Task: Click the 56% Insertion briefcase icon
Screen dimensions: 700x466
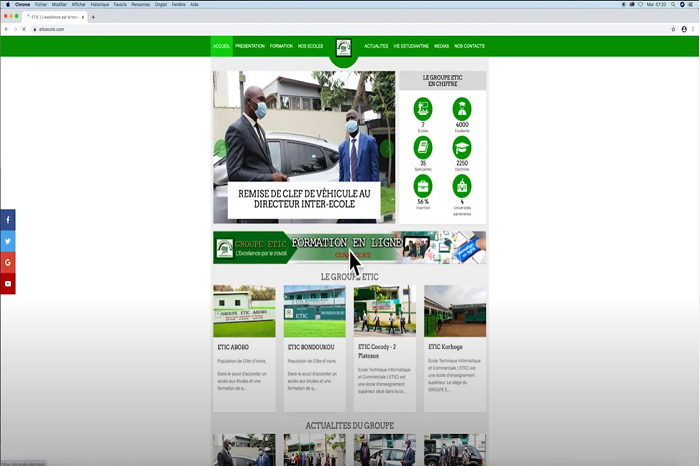Action: click(x=423, y=186)
